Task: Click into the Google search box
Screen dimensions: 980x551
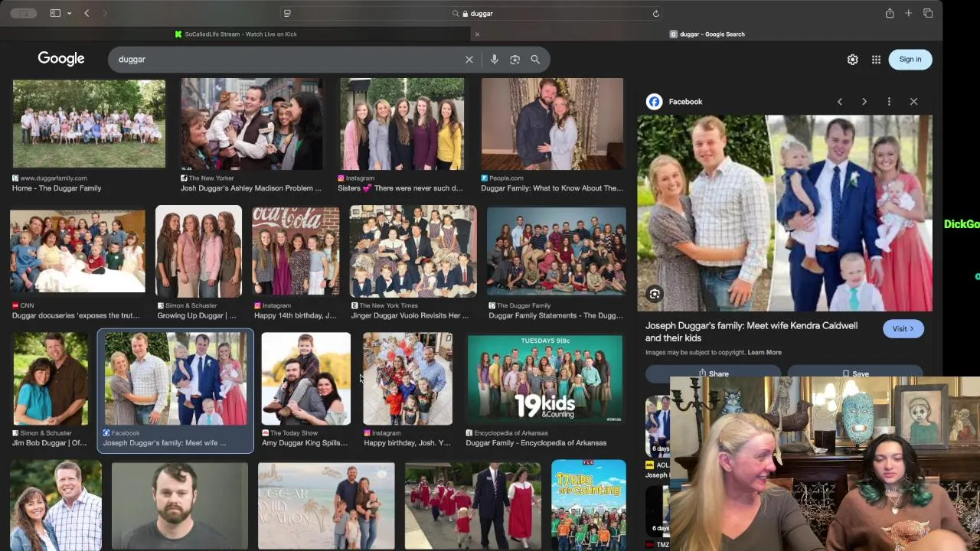Action: coord(287,59)
